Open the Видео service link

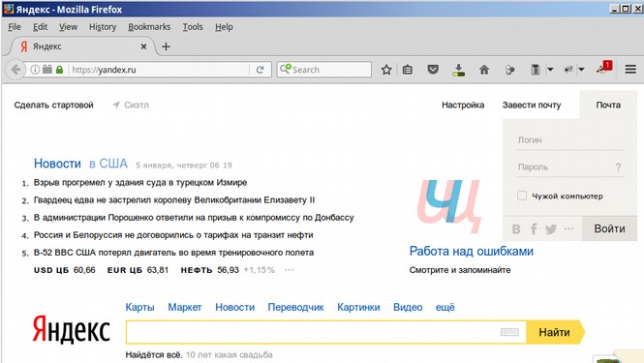pos(408,307)
